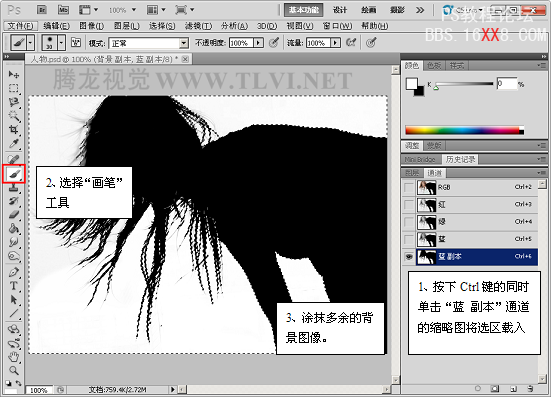Toggle tablet pressure for size
This screenshot has width=551, height=397.
coord(371,43)
